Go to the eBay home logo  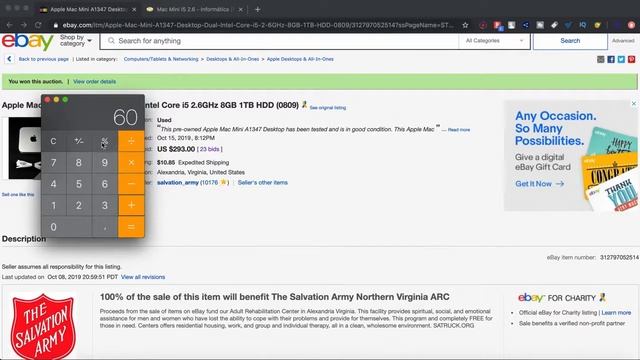(27, 41)
